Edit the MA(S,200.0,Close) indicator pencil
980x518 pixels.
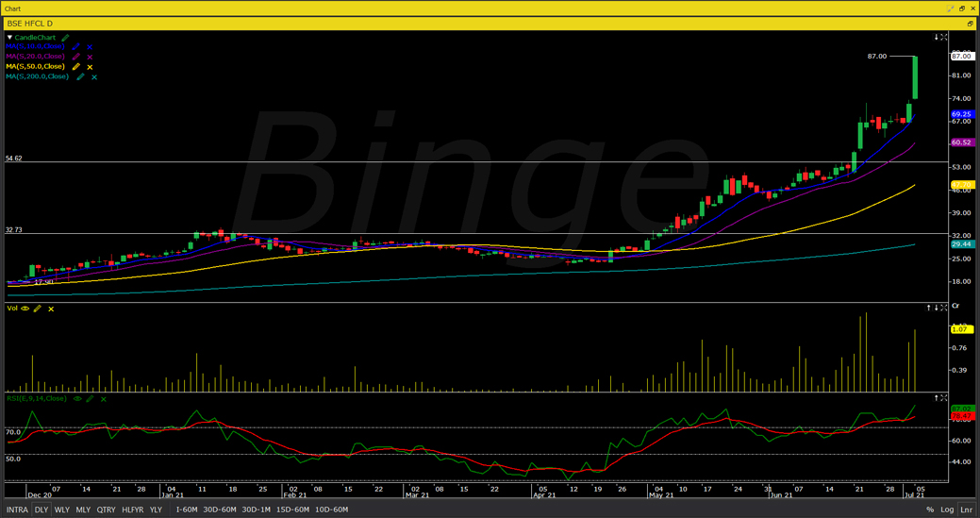click(80, 76)
